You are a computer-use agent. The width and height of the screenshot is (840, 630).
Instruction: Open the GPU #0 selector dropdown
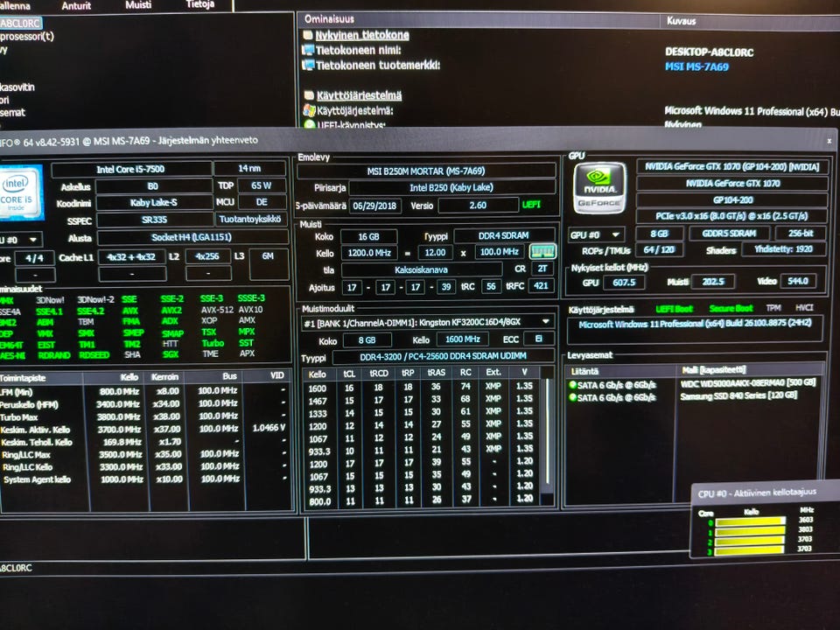click(x=596, y=234)
